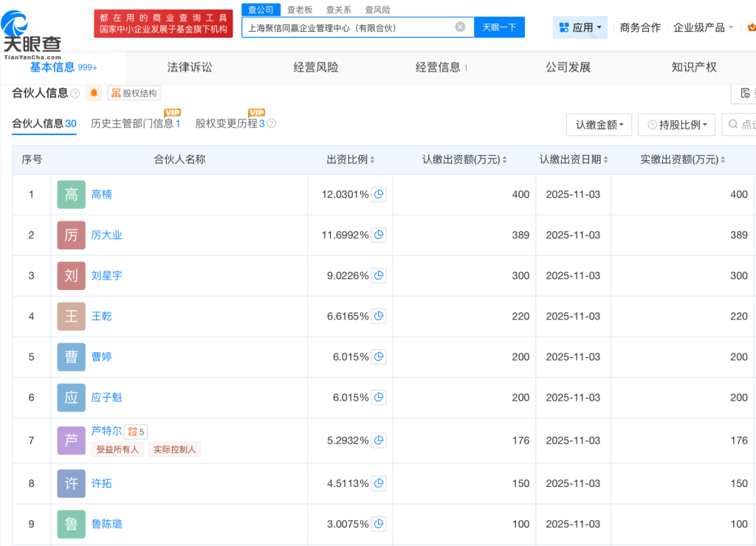Sort by 出资比例 column header

[x=351, y=160]
